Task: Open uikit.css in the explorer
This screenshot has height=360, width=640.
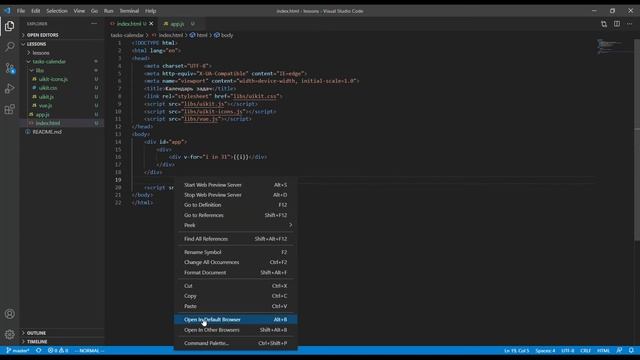Action: coord(48,88)
